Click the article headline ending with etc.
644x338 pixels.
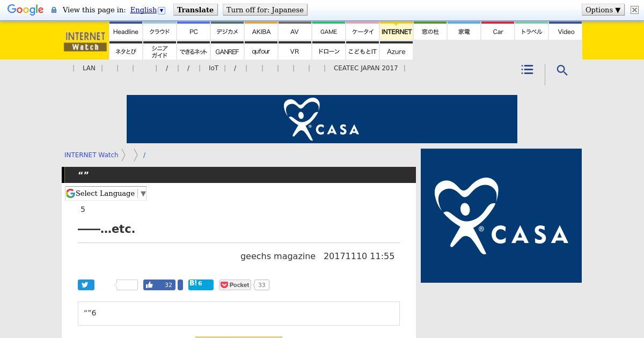[106, 229]
